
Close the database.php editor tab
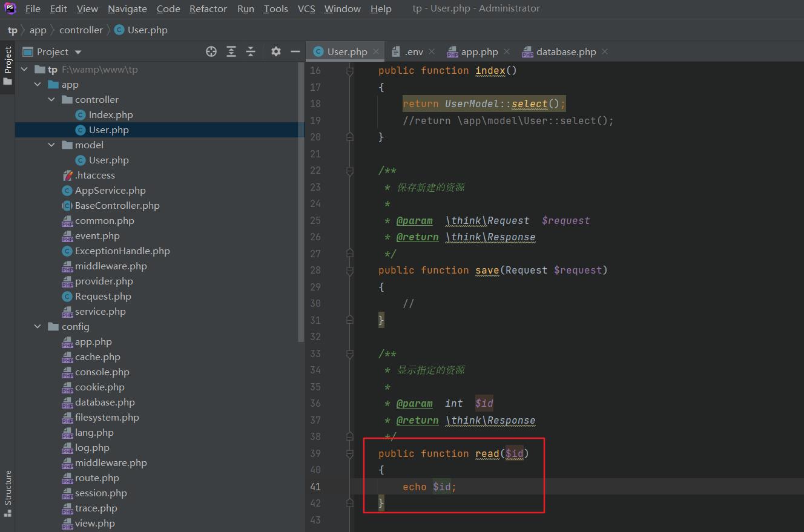[605, 52]
